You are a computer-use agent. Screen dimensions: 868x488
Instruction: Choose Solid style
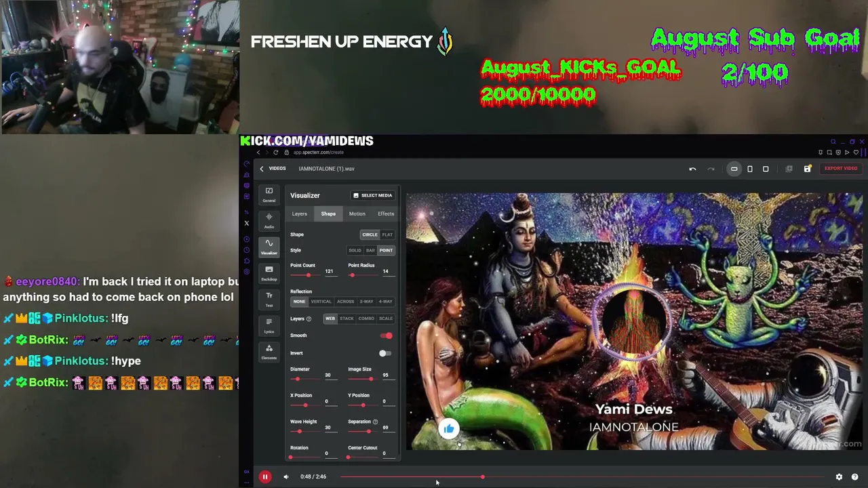(355, 251)
